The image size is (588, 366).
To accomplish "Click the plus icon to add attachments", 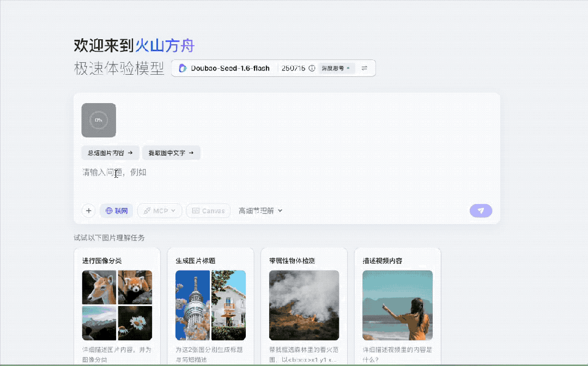I will coord(88,211).
